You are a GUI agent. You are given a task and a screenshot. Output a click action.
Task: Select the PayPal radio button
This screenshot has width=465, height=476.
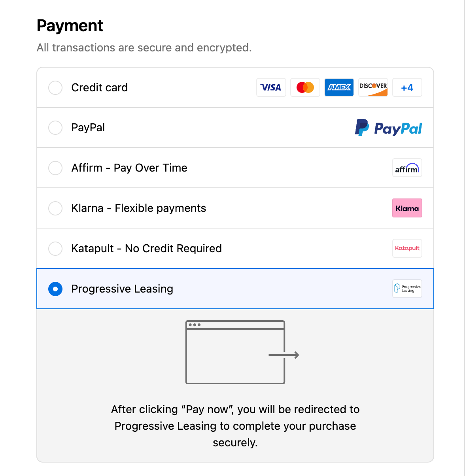(x=55, y=128)
